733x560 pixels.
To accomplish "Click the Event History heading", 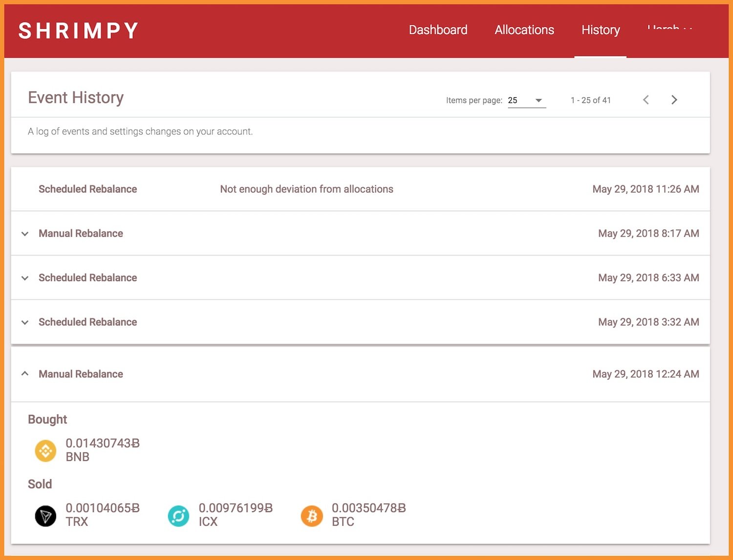I will pos(76,98).
